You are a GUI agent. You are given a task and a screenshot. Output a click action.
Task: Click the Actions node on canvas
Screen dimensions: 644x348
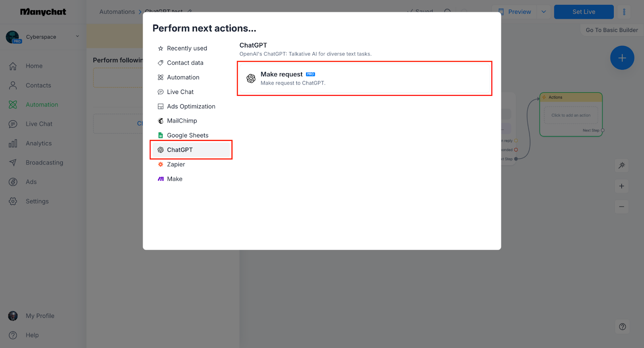(571, 97)
